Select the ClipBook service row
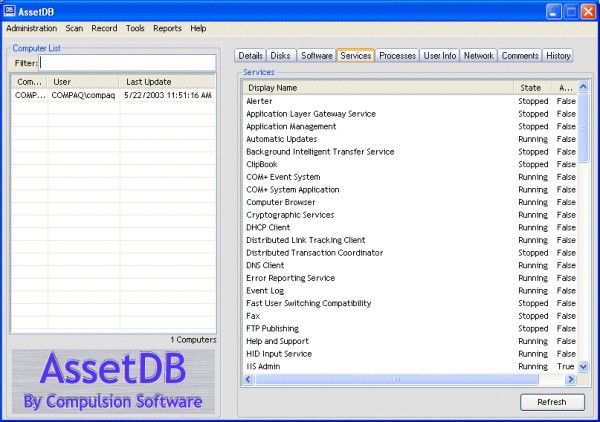Screen dimensions: 600x422 point(410,164)
